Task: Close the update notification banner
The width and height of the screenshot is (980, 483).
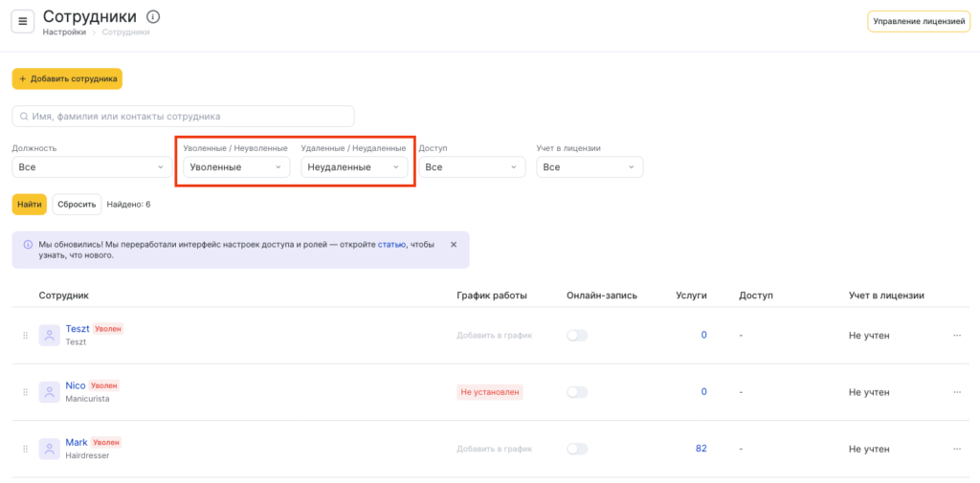Action: point(454,245)
